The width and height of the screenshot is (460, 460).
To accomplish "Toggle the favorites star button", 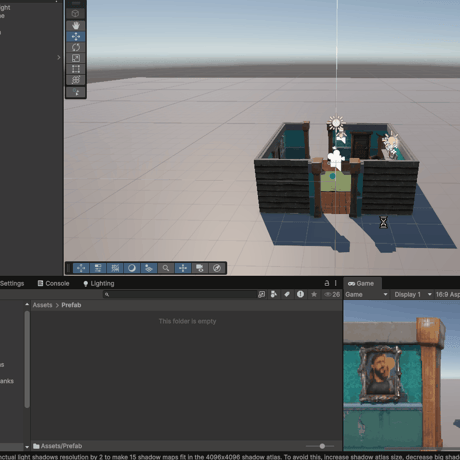I will click(x=314, y=294).
